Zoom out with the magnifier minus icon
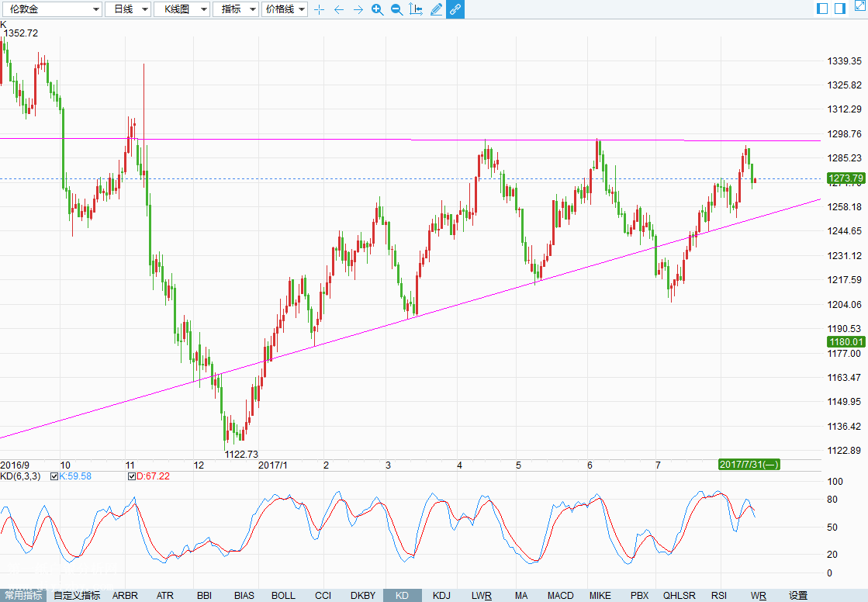868x602 pixels. click(x=396, y=9)
